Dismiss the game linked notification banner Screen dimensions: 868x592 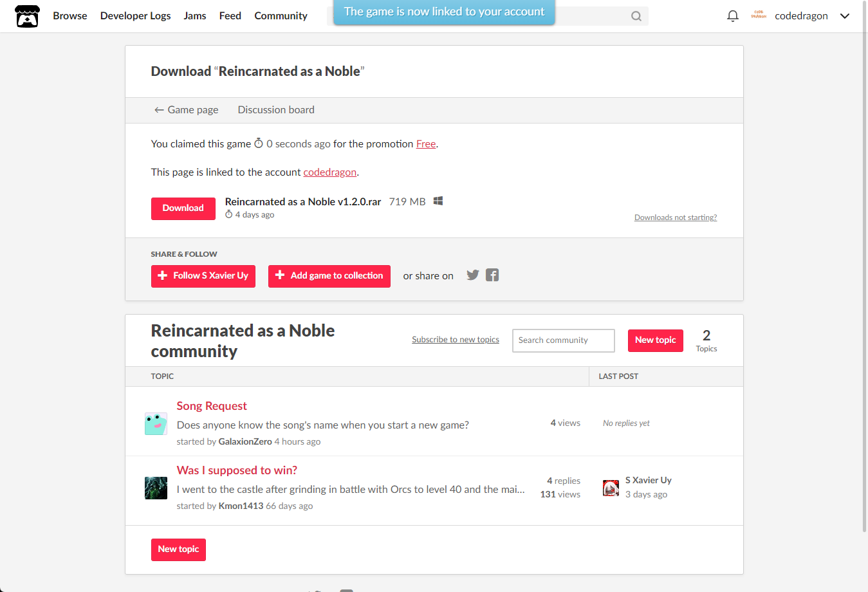point(444,12)
